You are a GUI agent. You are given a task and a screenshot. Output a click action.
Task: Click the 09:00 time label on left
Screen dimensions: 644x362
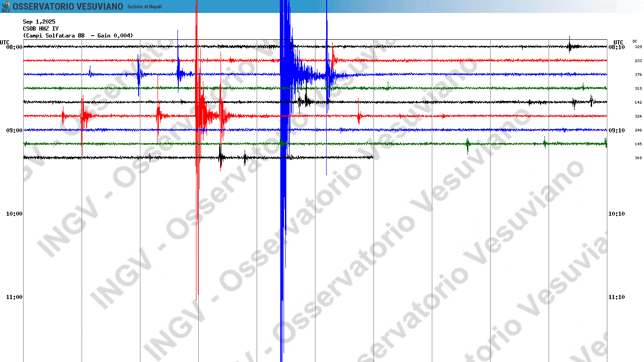pyautogui.click(x=14, y=131)
